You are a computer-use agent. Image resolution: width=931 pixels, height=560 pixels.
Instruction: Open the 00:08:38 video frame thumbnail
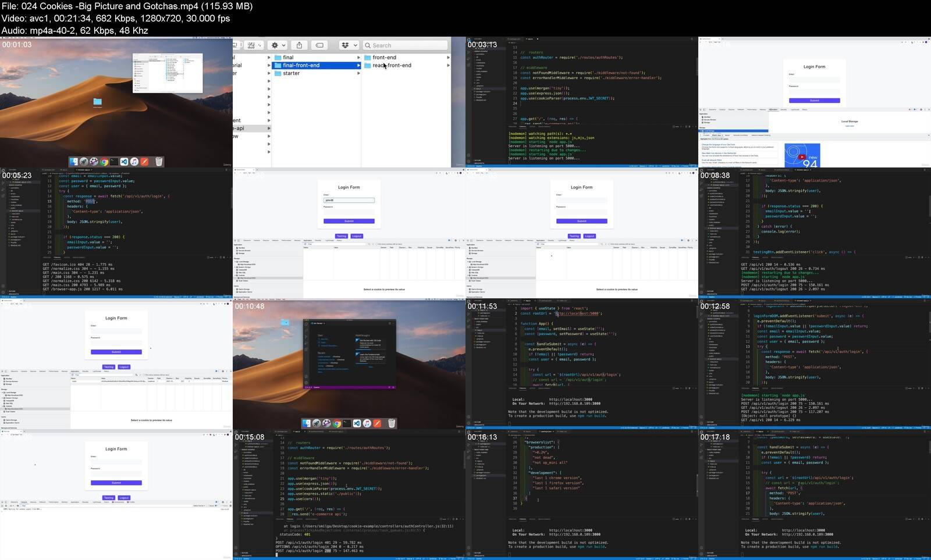point(815,233)
